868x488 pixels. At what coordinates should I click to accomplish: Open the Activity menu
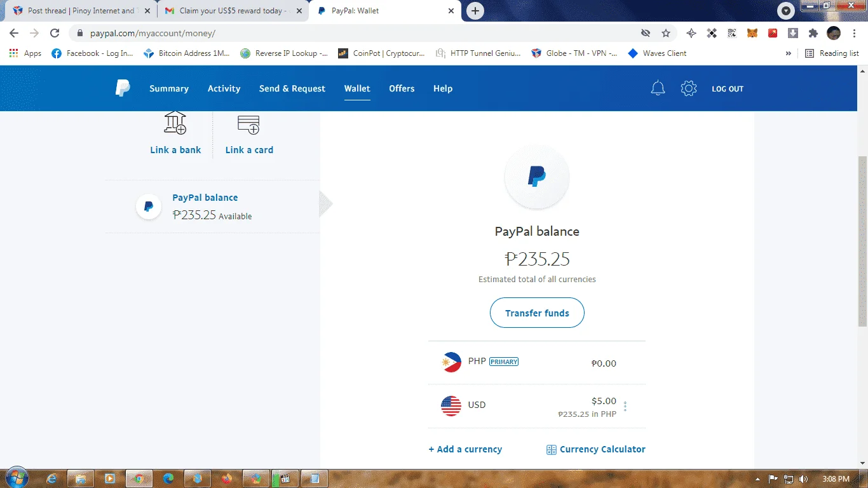point(224,88)
